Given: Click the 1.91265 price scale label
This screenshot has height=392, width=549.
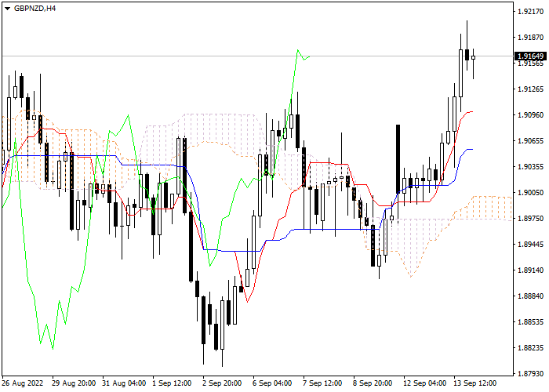Looking at the screenshot, I should [x=530, y=89].
